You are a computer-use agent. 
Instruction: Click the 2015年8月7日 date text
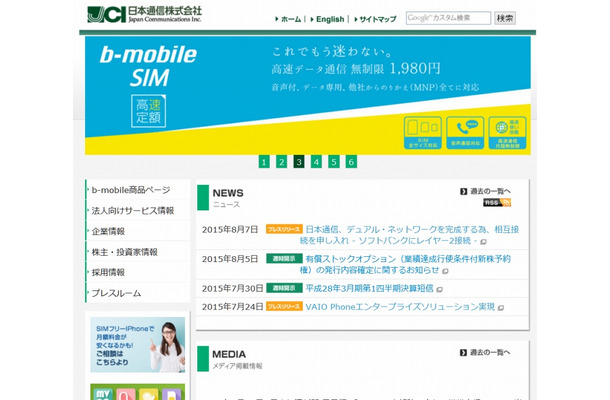[230, 230]
